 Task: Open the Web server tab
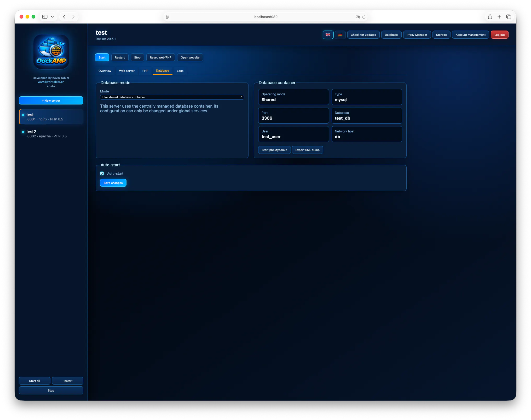pos(127,71)
